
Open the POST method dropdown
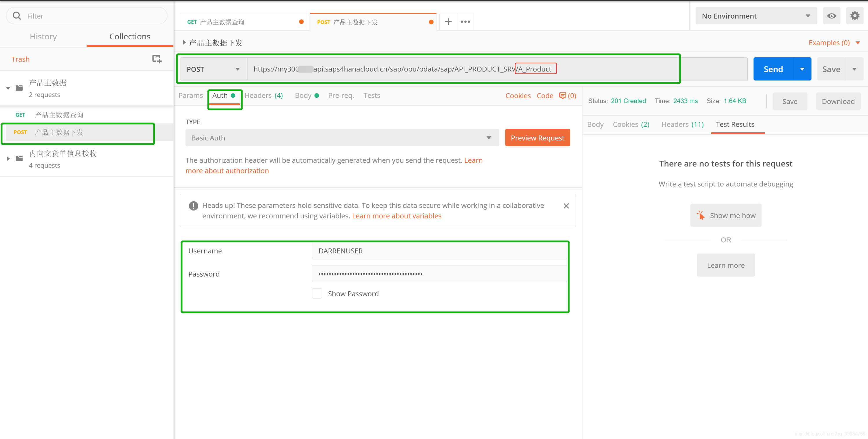(x=213, y=69)
